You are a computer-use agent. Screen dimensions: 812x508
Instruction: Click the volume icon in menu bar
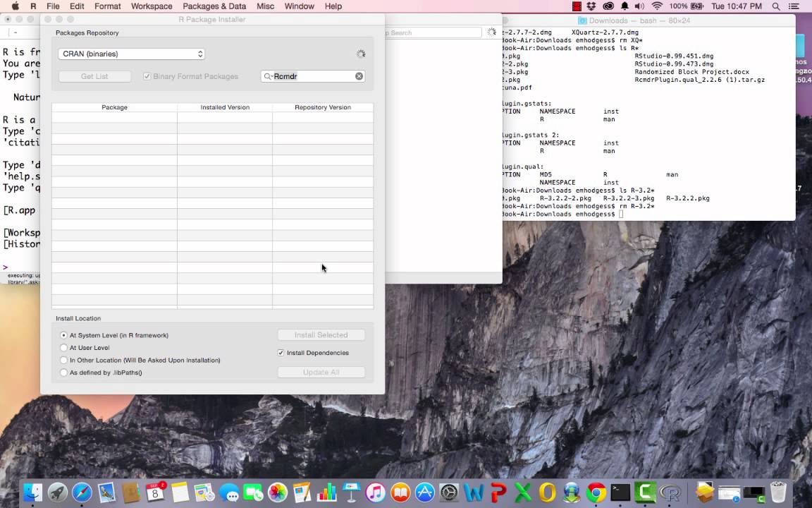(x=640, y=6)
